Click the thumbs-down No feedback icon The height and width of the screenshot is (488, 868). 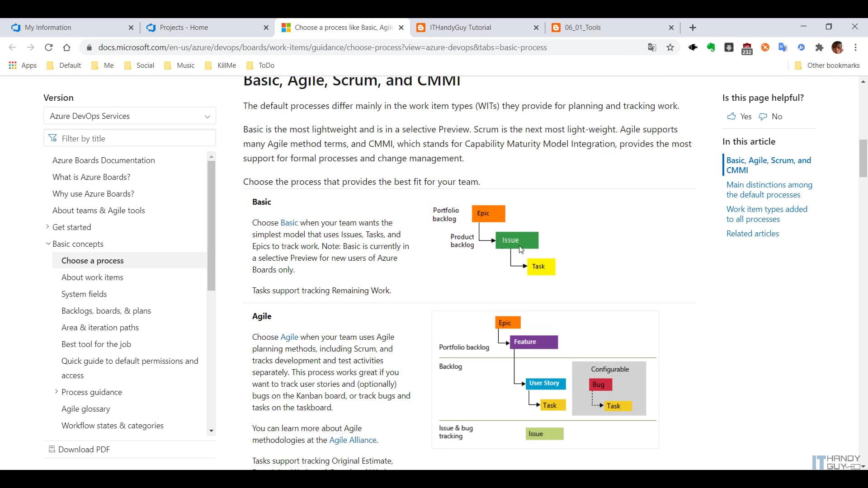(x=763, y=117)
